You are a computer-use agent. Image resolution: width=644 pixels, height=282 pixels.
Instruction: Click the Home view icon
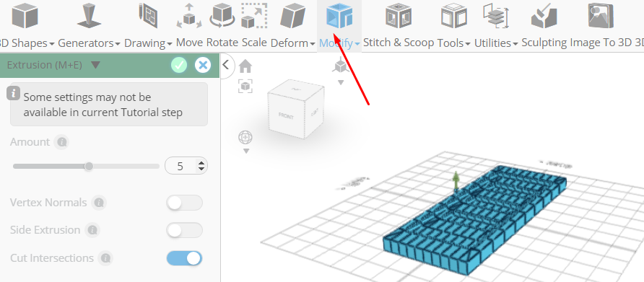tap(245, 66)
